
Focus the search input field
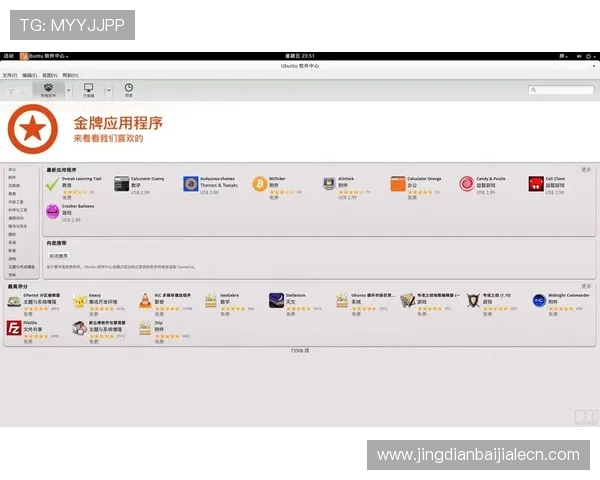561,90
